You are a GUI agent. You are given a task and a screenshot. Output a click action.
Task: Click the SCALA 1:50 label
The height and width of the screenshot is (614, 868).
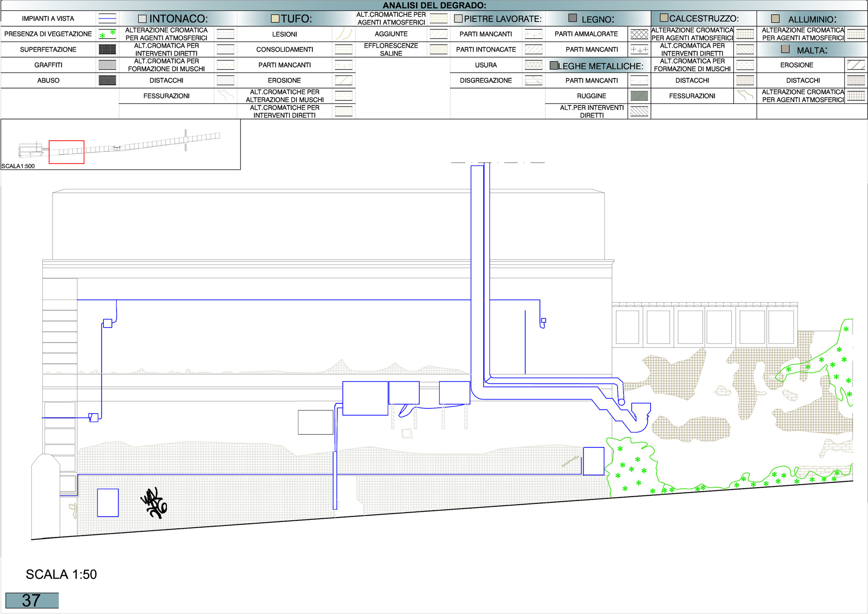click(61, 574)
